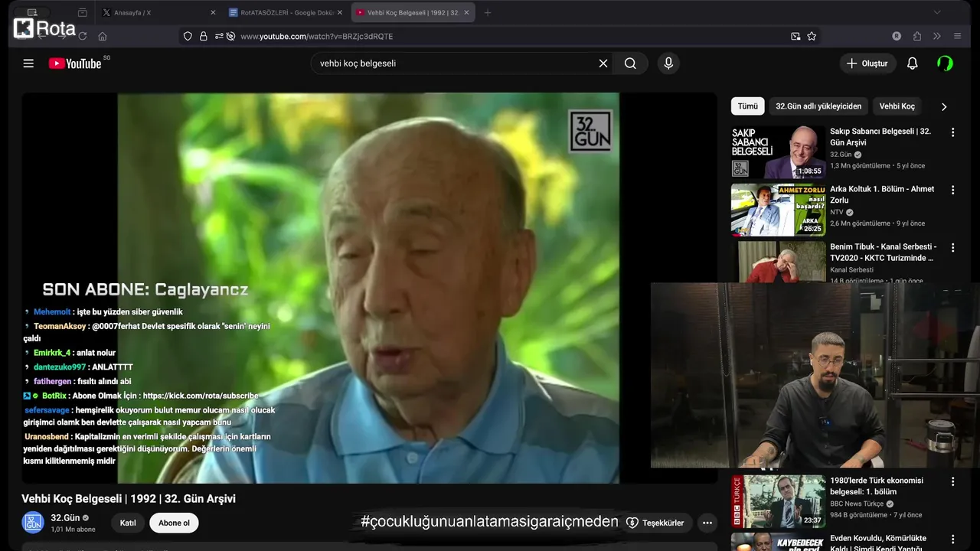The height and width of the screenshot is (551, 980).
Task: Open the Sakıp Sabancı Belgeseli thumbnail
Action: pyautogui.click(x=779, y=152)
